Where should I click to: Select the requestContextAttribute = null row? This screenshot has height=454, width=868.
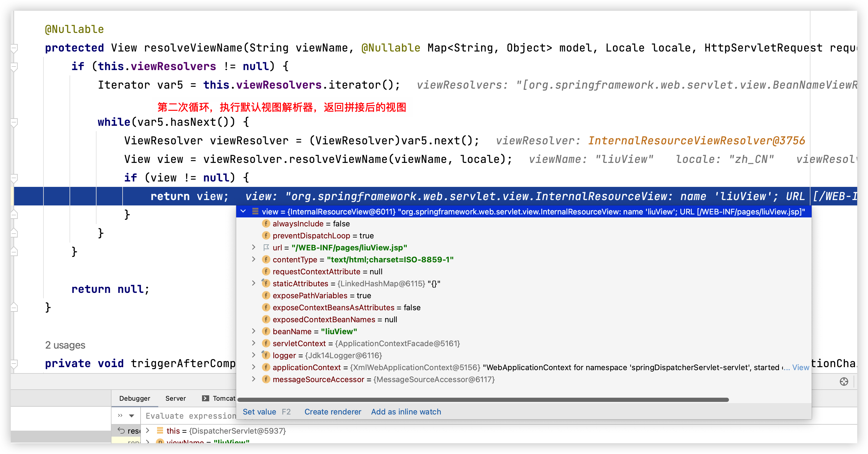coord(524,271)
